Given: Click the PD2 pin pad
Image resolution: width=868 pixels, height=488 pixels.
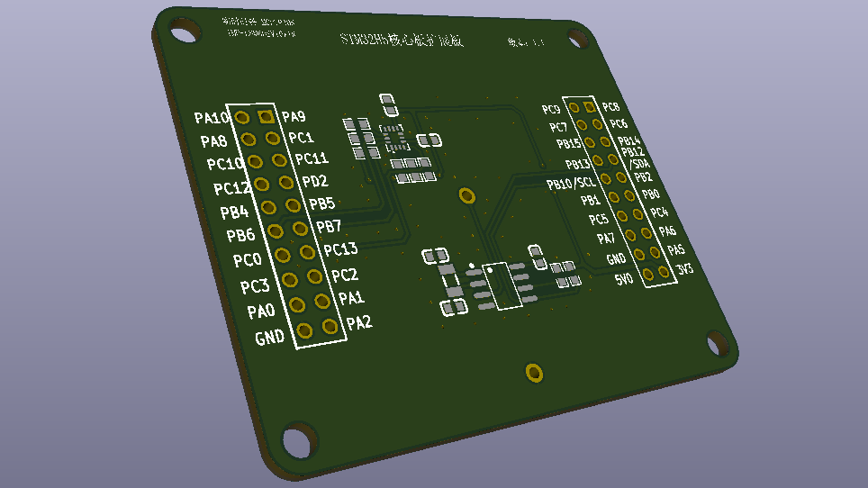Looking at the screenshot, I should (x=285, y=183).
